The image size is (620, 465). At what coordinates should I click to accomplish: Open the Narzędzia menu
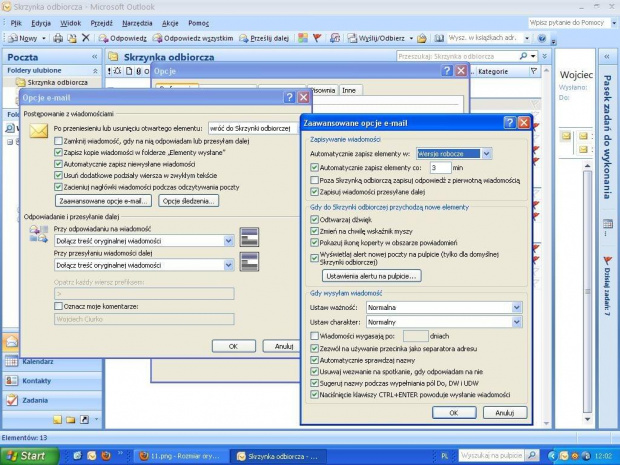coord(137,22)
